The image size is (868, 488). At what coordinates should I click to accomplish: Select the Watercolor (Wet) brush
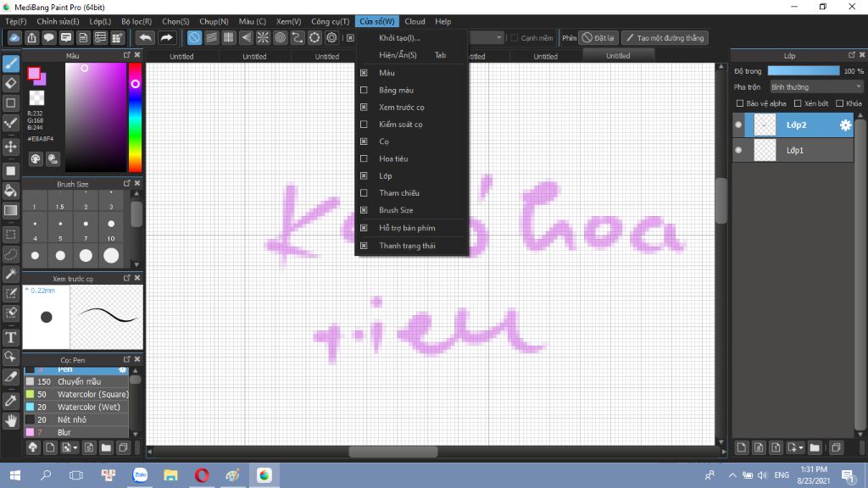[x=76, y=407]
